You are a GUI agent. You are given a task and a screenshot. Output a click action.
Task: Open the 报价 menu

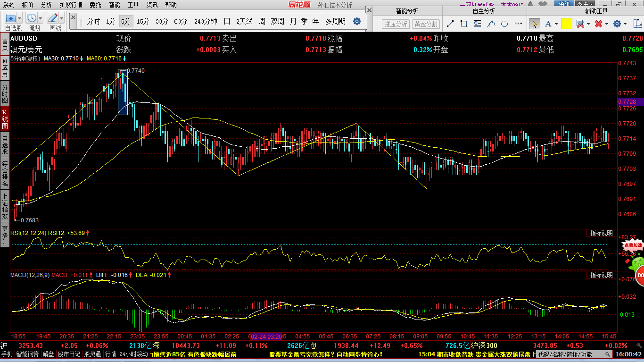point(28,5)
